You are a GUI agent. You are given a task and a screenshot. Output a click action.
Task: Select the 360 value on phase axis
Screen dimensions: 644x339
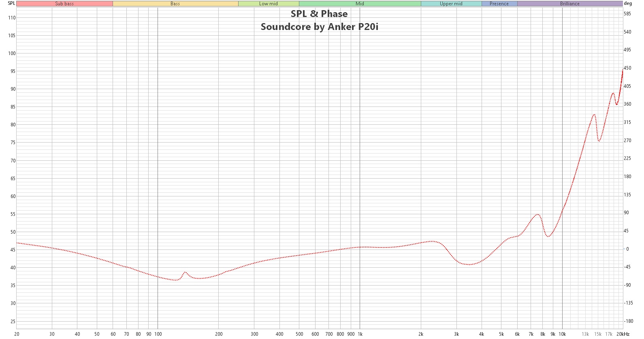coord(627,104)
